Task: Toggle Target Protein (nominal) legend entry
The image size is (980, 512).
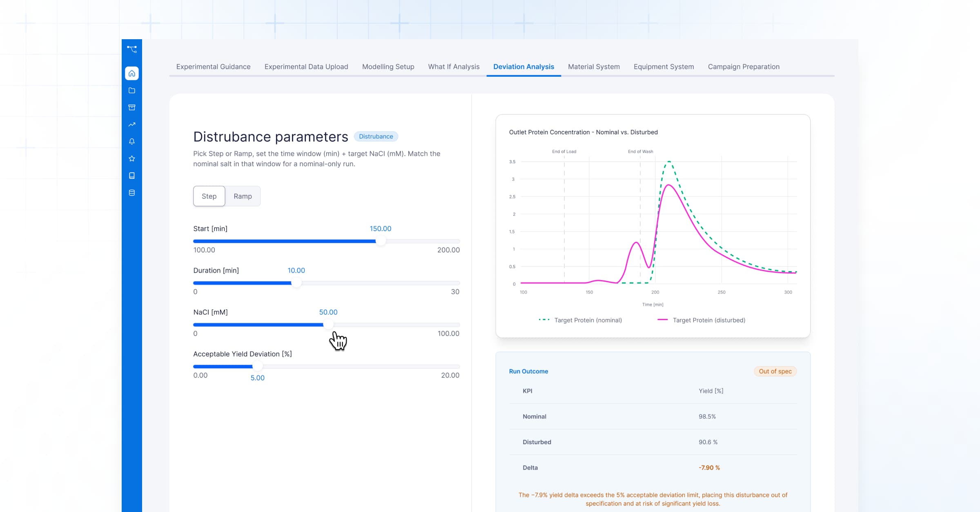Action: point(580,320)
